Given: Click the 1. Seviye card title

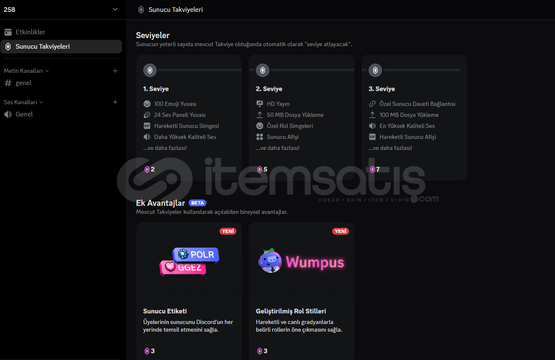Looking at the screenshot, I should [156, 89].
